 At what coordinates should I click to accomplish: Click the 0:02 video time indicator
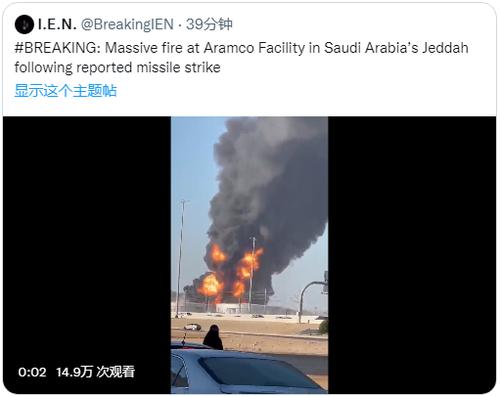pos(32,372)
